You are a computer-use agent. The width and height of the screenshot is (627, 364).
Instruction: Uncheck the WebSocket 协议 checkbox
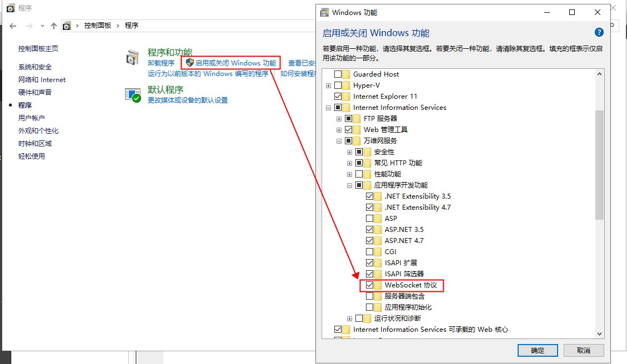pyautogui.click(x=370, y=285)
